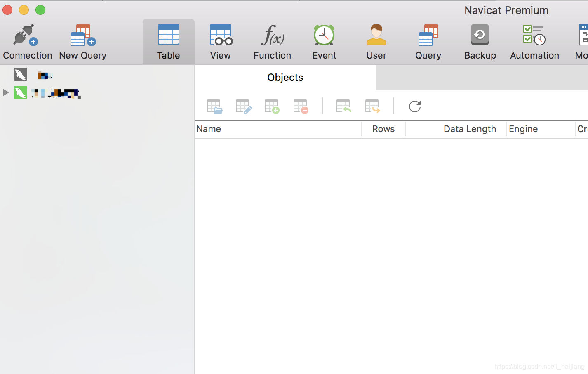Click the Export Wizard toolbar icon
This screenshot has width=588, height=374.
point(372,107)
